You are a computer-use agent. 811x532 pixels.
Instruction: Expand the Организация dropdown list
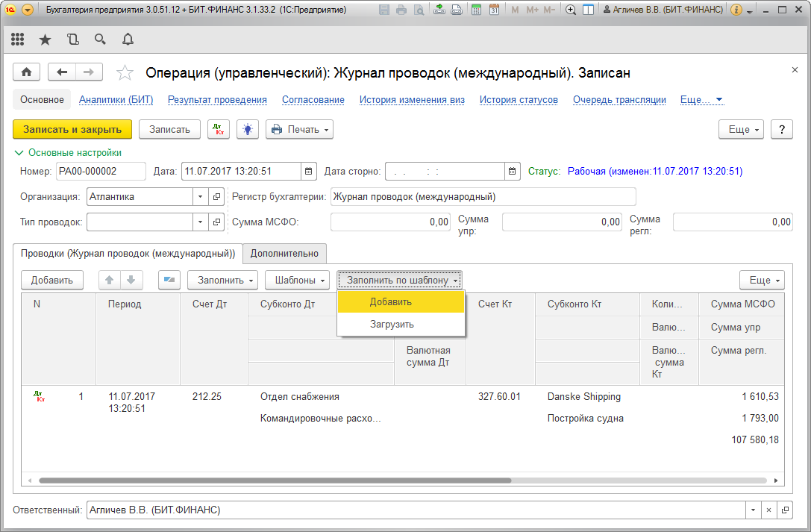200,197
